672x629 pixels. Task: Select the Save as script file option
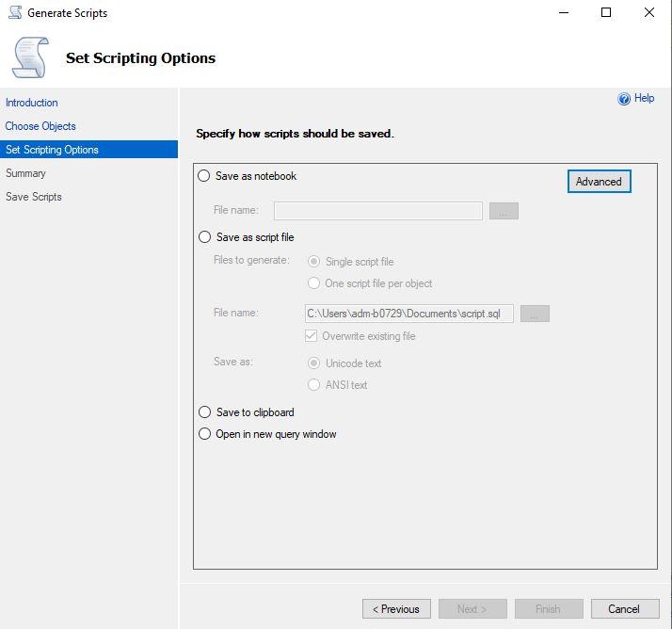coord(204,237)
